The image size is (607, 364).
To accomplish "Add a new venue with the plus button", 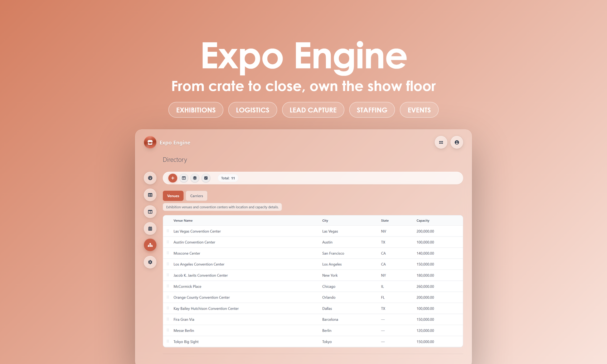I will [173, 178].
